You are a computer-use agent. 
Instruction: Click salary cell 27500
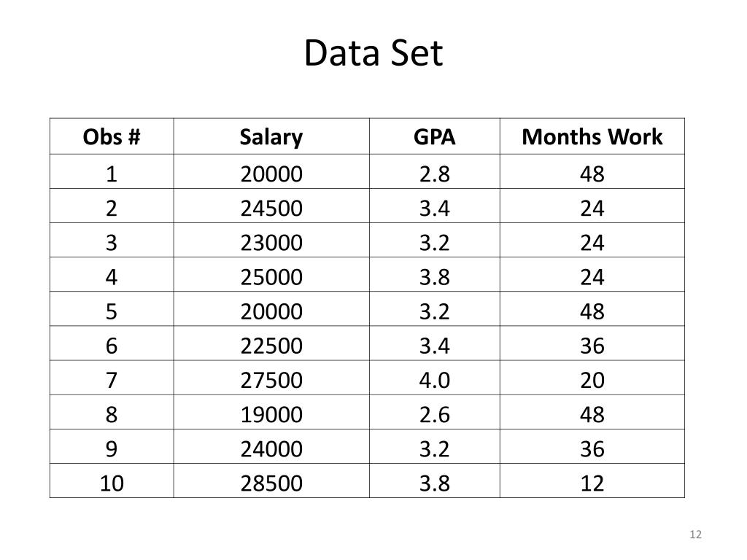pyautogui.click(x=271, y=381)
